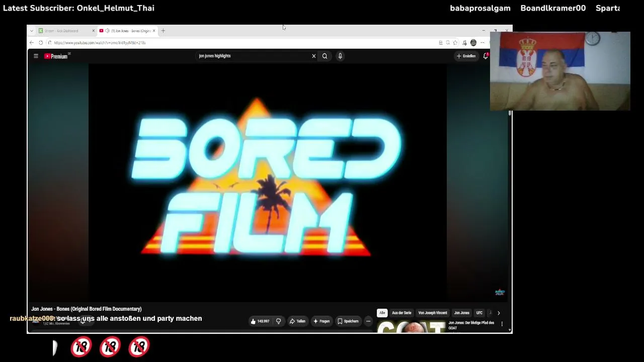Start voice search with the microphone icon
The image size is (644, 362).
coord(340,56)
